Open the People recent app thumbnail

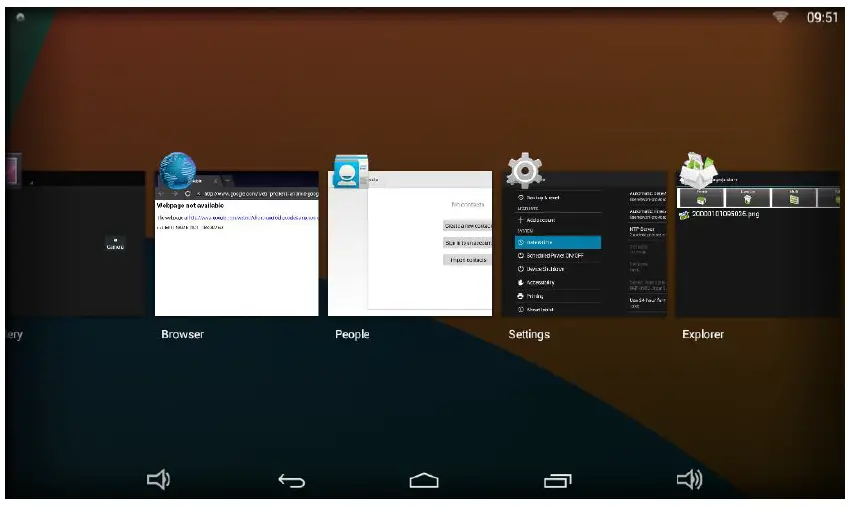tap(410, 244)
